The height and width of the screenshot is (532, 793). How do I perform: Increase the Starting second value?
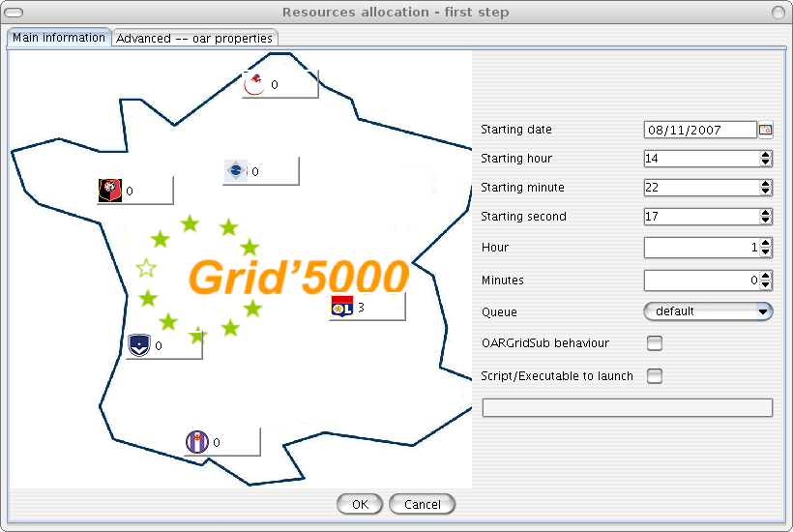click(766, 213)
